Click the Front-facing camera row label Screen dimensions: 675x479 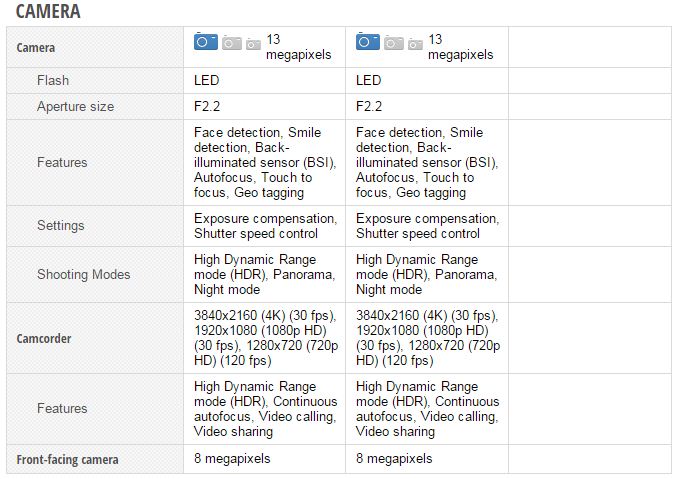point(68,460)
